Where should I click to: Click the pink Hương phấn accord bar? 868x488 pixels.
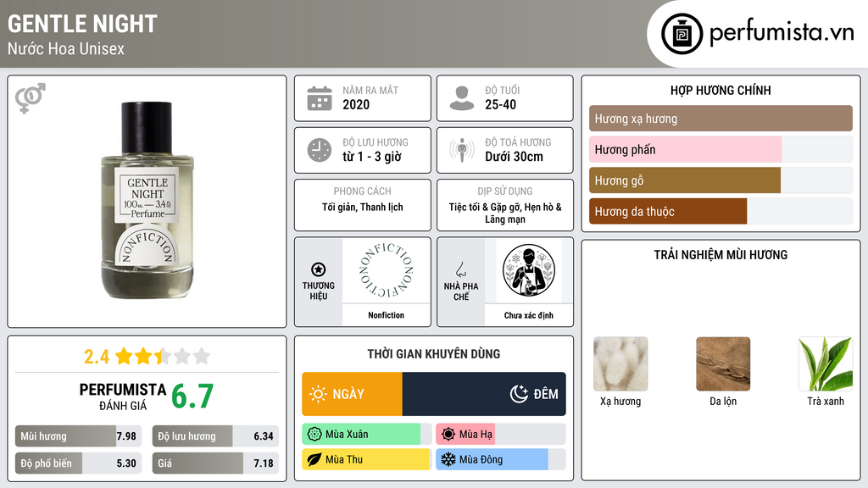click(685, 149)
